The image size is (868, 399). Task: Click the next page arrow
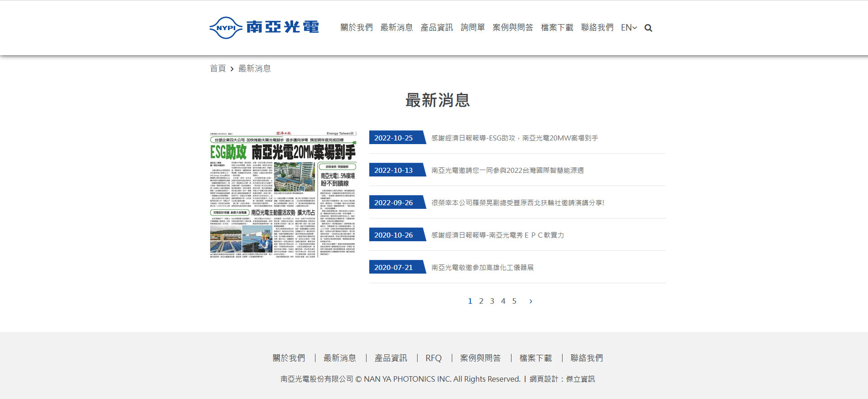tap(531, 301)
